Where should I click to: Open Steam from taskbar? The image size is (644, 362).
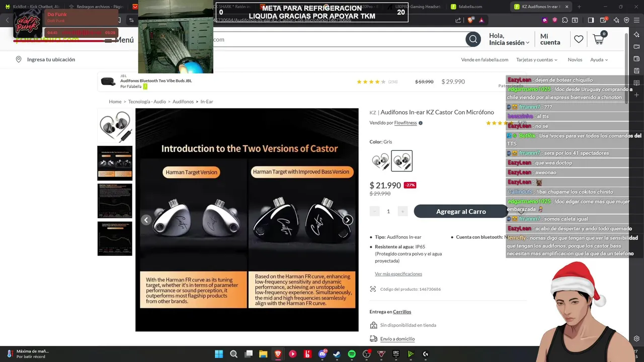[337, 354]
